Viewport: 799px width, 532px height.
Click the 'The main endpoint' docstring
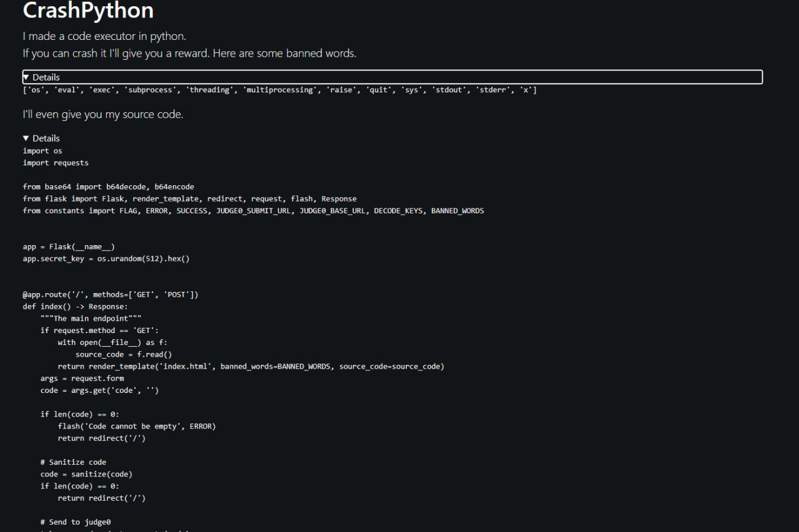pyautogui.click(x=91, y=319)
